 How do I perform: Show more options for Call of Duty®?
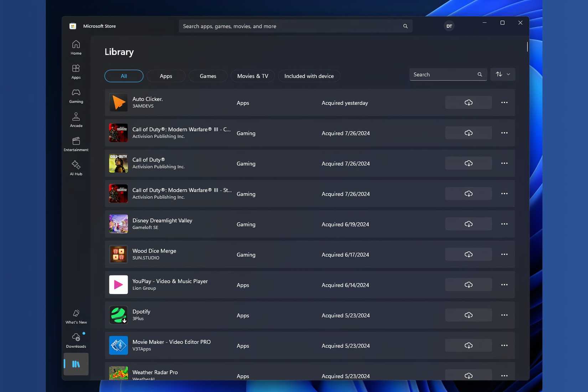[x=504, y=163]
